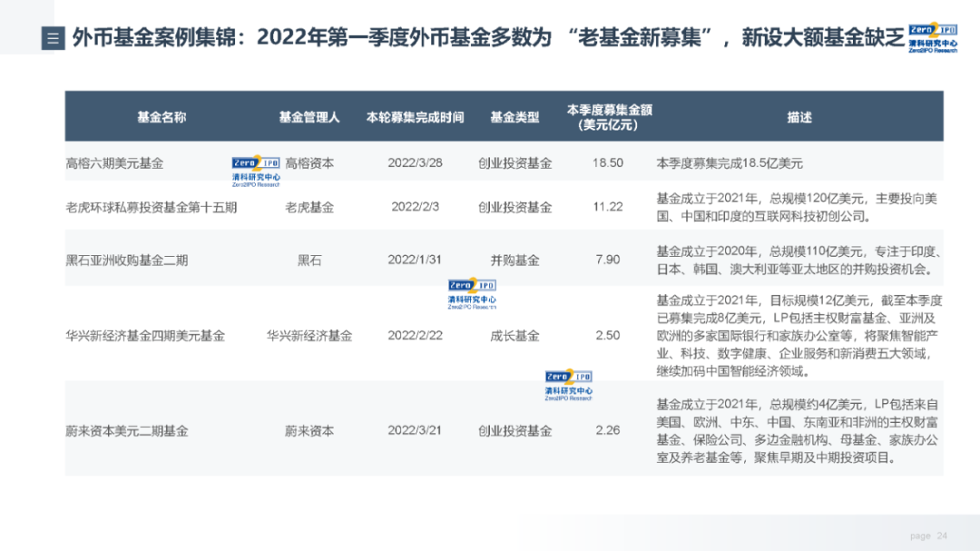Select manager cell 黑石

coord(309,261)
